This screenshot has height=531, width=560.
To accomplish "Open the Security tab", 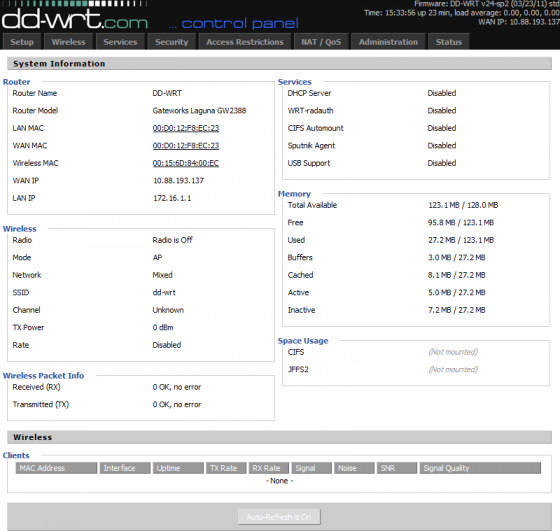I will coord(171,42).
